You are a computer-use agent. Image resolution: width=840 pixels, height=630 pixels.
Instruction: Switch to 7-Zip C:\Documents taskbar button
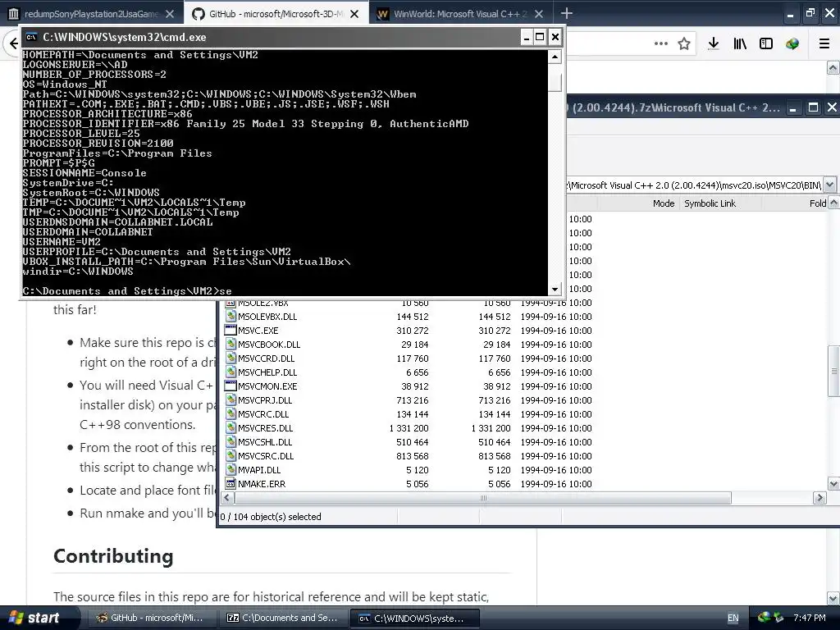click(x=283, y=618)
